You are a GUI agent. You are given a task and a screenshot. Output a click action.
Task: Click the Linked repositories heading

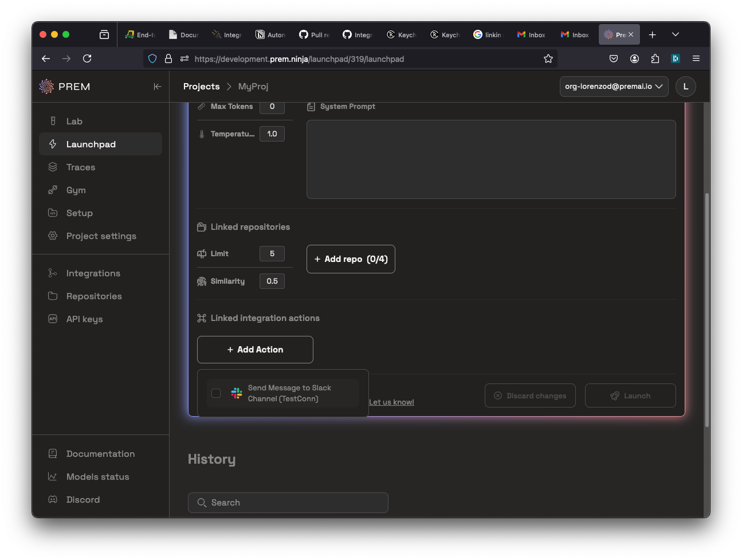(x=250, y=227)
